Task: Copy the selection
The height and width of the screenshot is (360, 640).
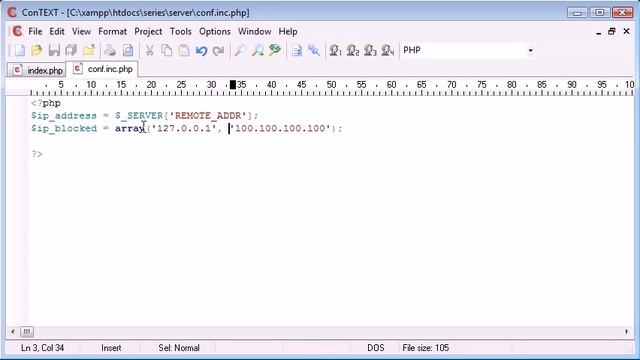Action: 167,50
